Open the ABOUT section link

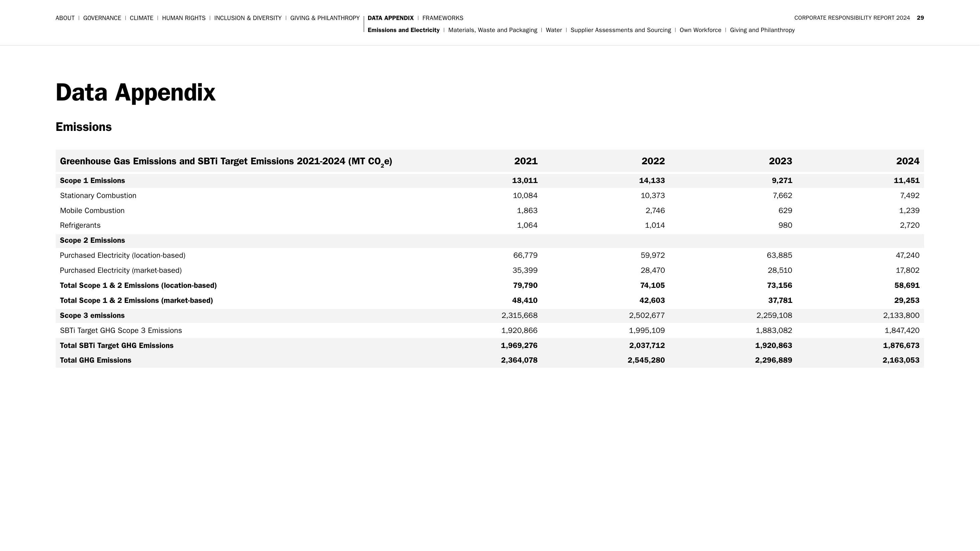click(65, 18)
